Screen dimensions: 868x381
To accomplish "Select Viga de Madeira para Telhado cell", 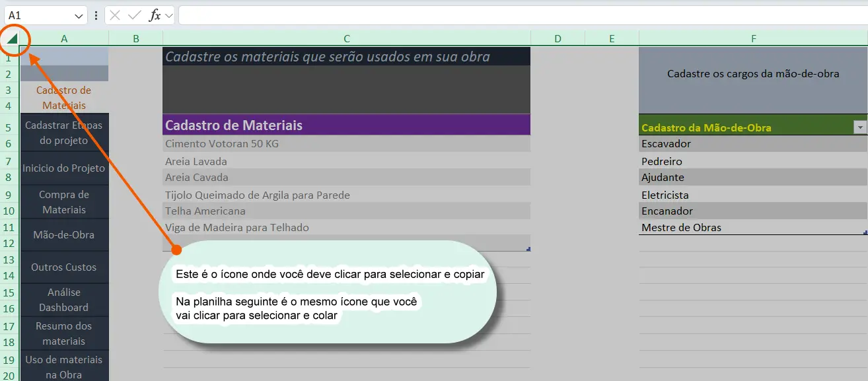I will 346,227.
